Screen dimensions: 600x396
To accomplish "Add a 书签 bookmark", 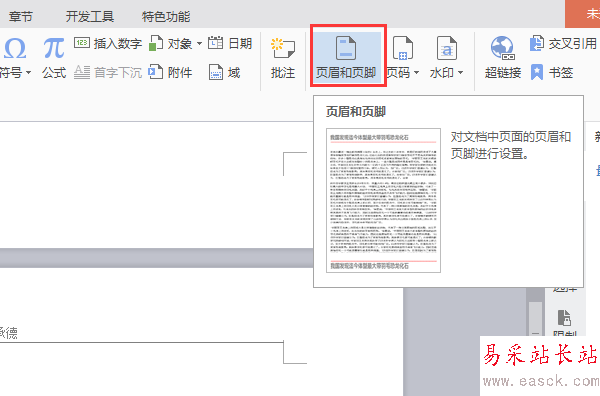I will click(552, 72).
